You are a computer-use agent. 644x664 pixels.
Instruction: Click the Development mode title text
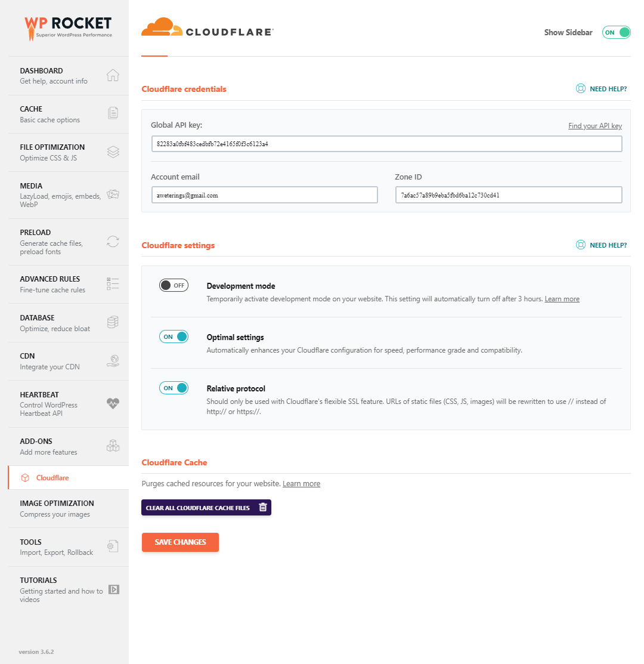(241, 286)
